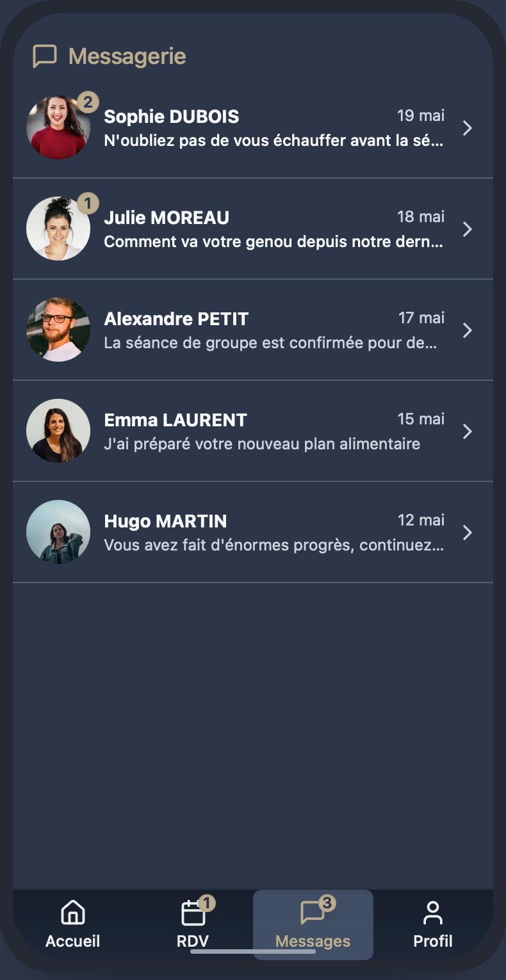Expand Sophie DUBOIS conversation chevron
This screenshot has height=980, width=506.
pyautogui.click(x=468, y=128)
